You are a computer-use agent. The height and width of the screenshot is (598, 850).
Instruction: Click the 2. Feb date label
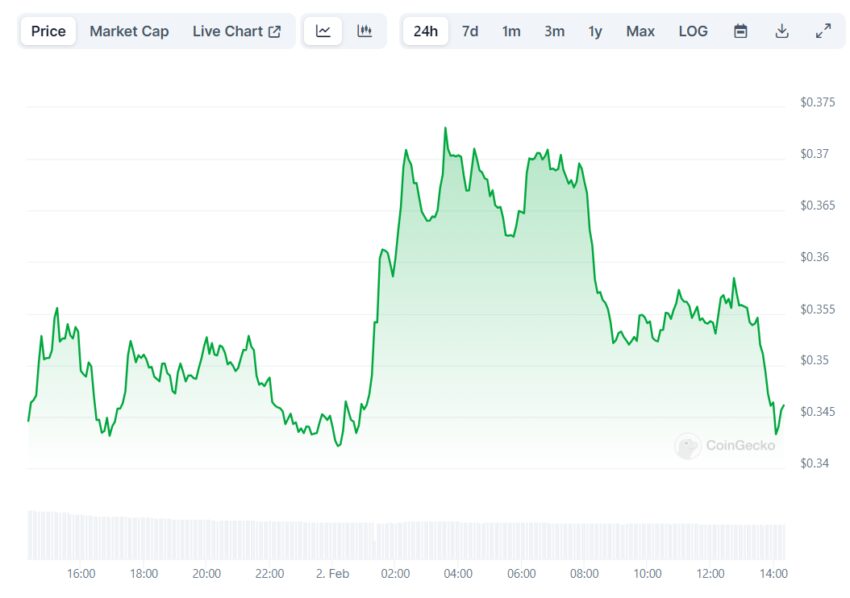pyautogui.click(x=332, y=574)
